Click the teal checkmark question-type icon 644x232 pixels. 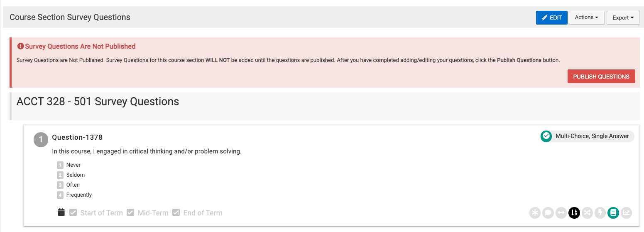[546, 136]
